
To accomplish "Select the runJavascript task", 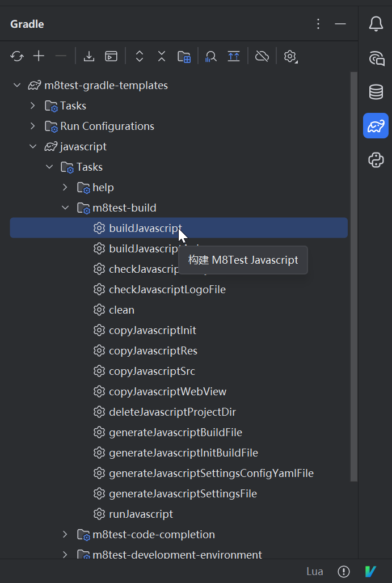I will coord(141,514).
